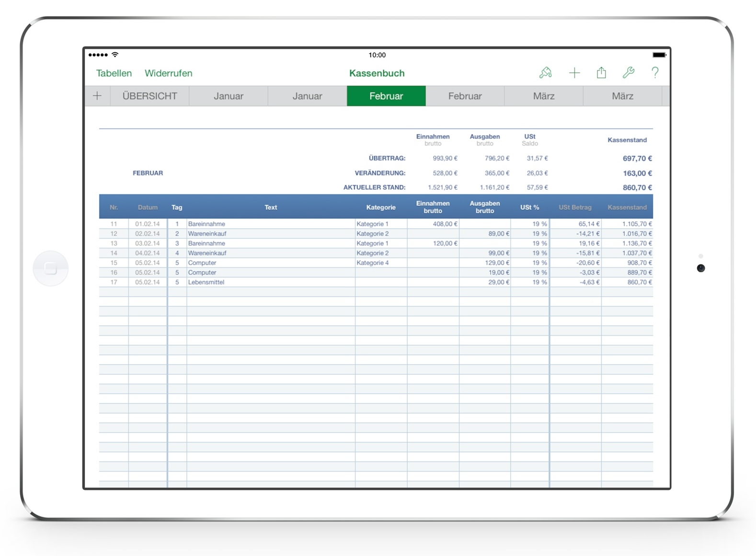
Task: Open the wrench tools menu
Action: coord(628,73)
